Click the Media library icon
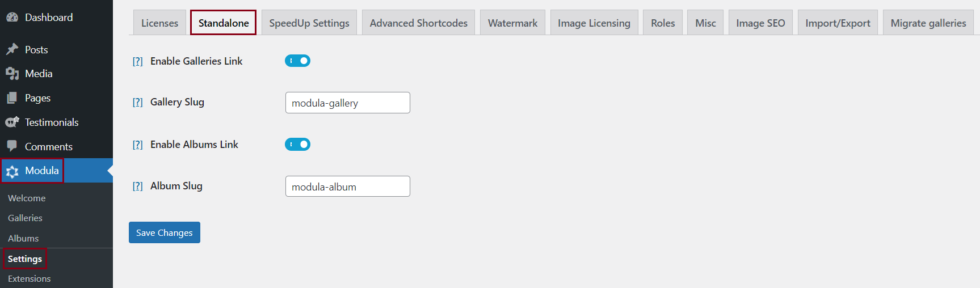980x288 pixels. (12, 74)
